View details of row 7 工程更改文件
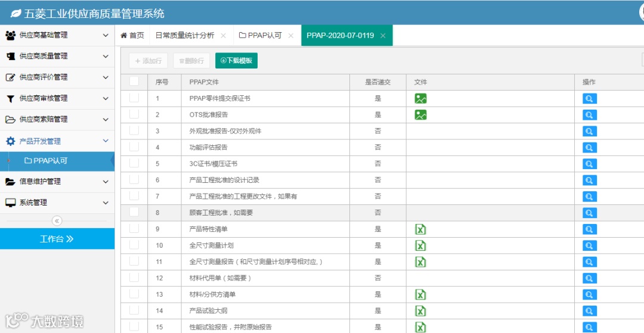 (x=589, y=197)
